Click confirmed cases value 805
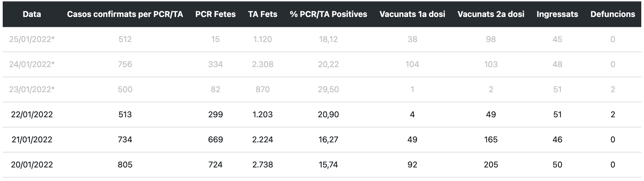644x181 pixels. [125, 165]
